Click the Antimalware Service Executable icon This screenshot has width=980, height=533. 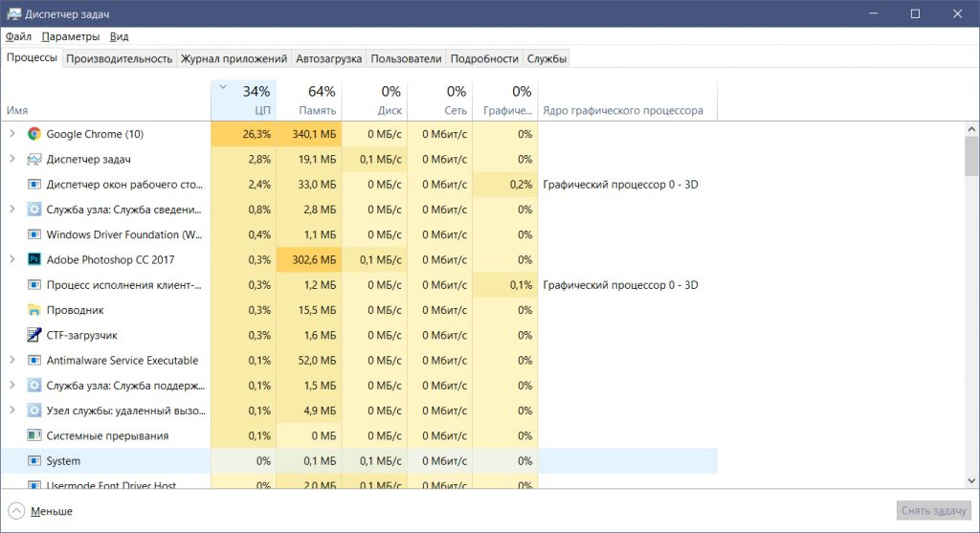coord(34,361)
